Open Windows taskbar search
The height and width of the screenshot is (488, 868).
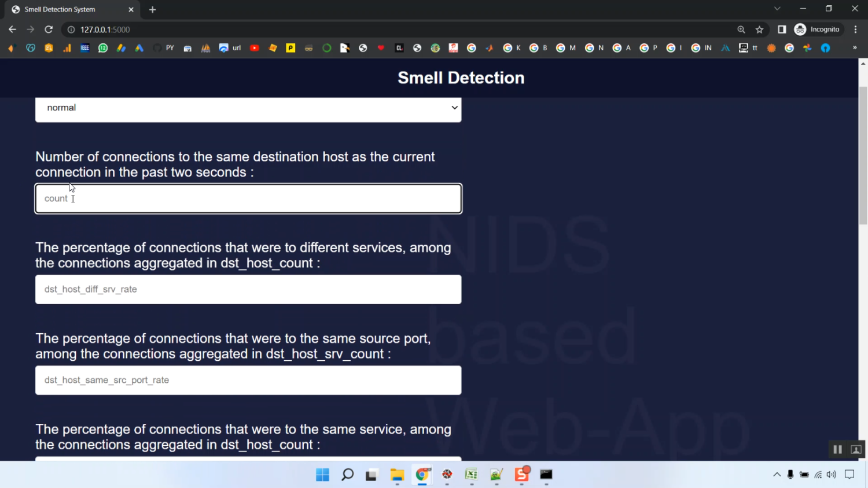tap(347, 475)
